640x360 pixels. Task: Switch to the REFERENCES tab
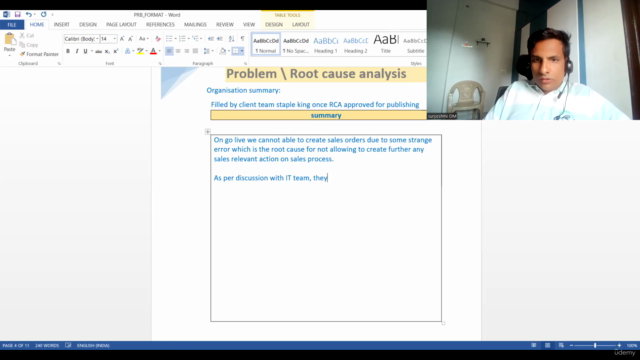pos(160,25)
